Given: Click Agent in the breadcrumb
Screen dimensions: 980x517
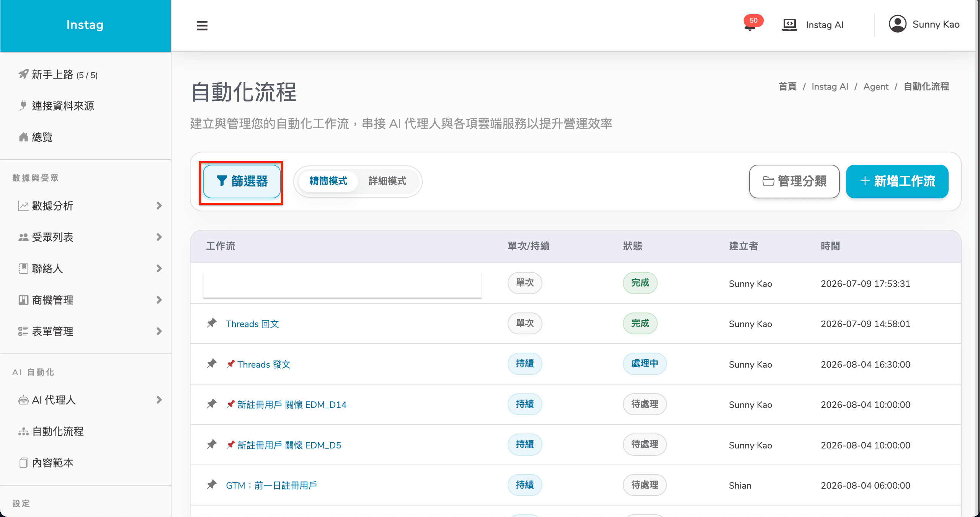Looking at the screenshot, I should click(876, 87).
